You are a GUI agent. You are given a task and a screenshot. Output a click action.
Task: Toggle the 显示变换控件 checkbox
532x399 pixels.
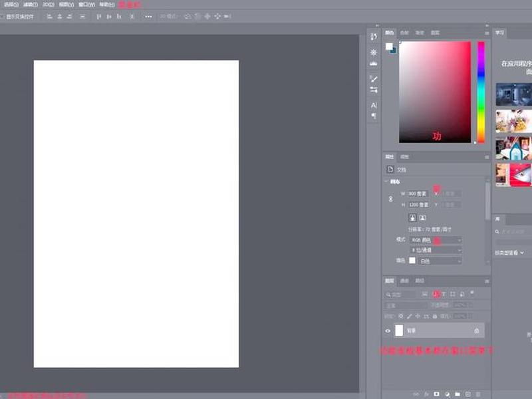click(1, 16)
